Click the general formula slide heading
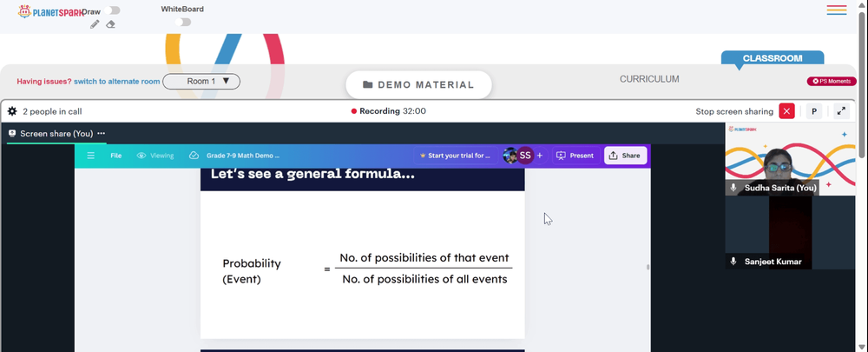 (x=312, y=174)
